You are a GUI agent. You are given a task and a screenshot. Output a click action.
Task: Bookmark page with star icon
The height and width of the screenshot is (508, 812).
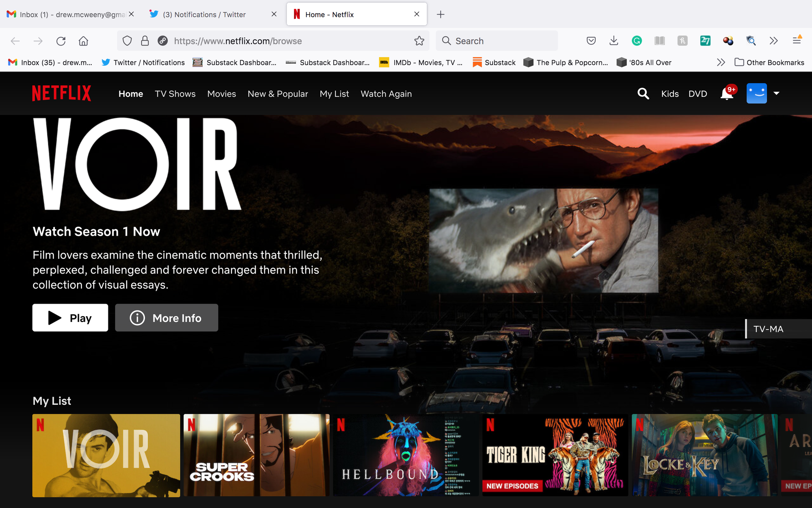tap(419, 41)
